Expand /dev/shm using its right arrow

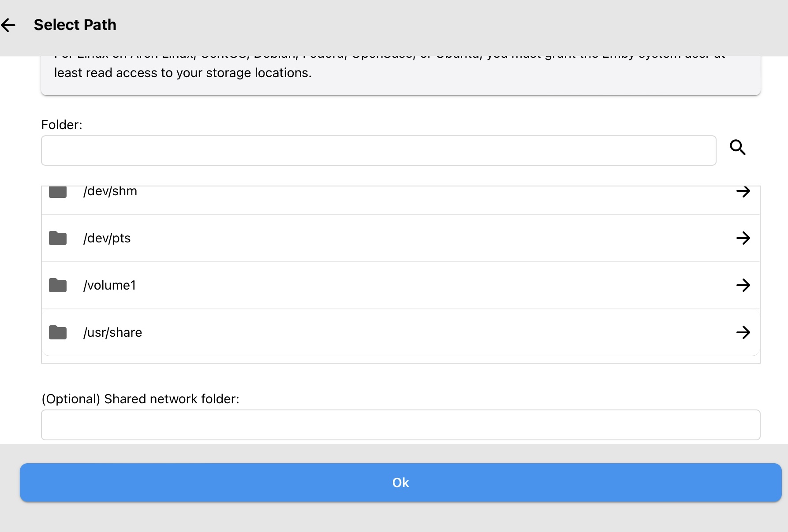(743, 191)
